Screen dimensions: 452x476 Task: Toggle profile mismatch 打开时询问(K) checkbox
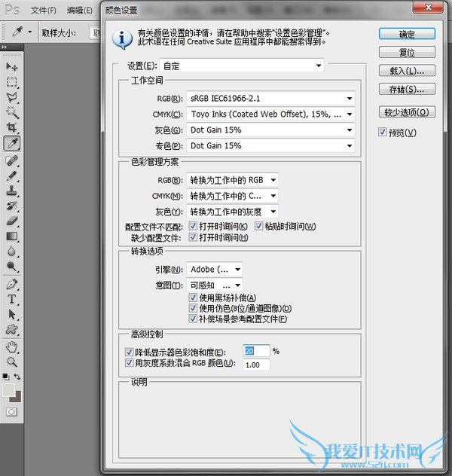[193, 226]
